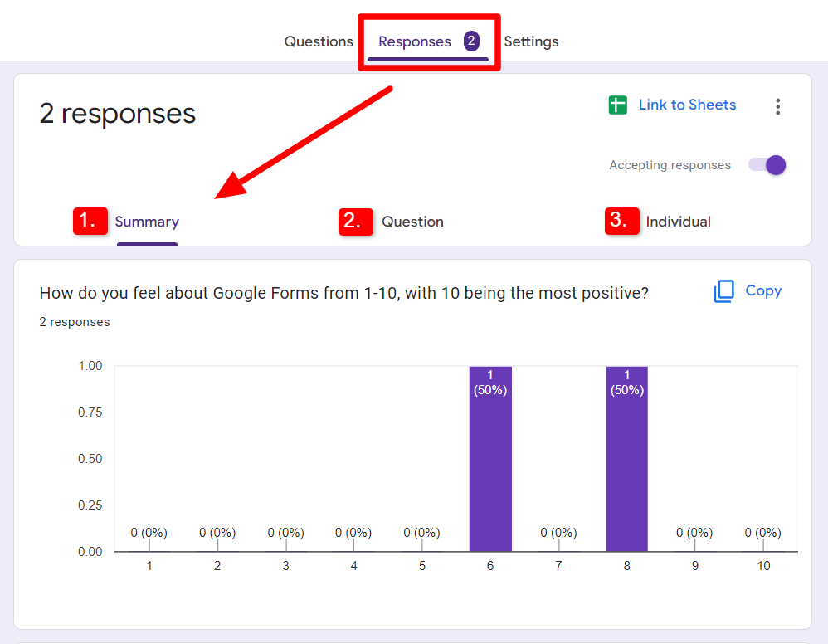828x644 pixels.
Task: Click the '2 responses' heading
Action: (117, 113)
